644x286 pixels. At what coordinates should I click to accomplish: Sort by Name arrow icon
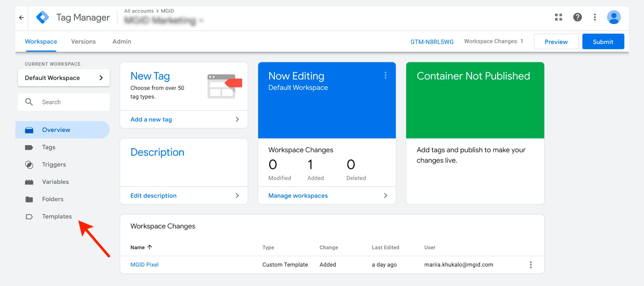click(x=150, y=247)
